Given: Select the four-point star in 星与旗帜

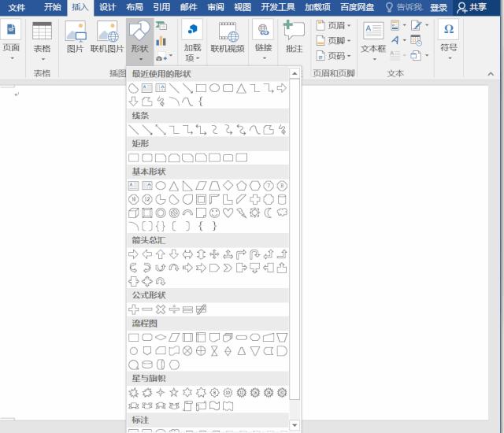Looking at the screenshot, I should pos(161,392).
